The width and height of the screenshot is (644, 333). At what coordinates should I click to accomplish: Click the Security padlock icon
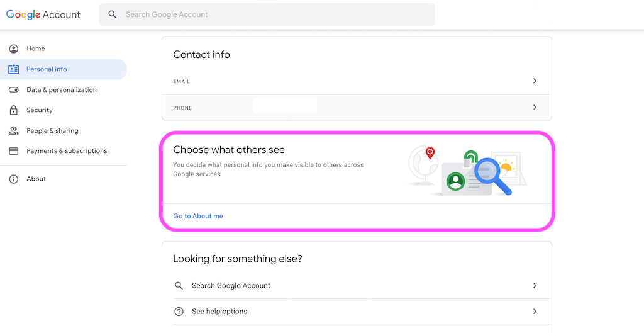tap(14, 110)
